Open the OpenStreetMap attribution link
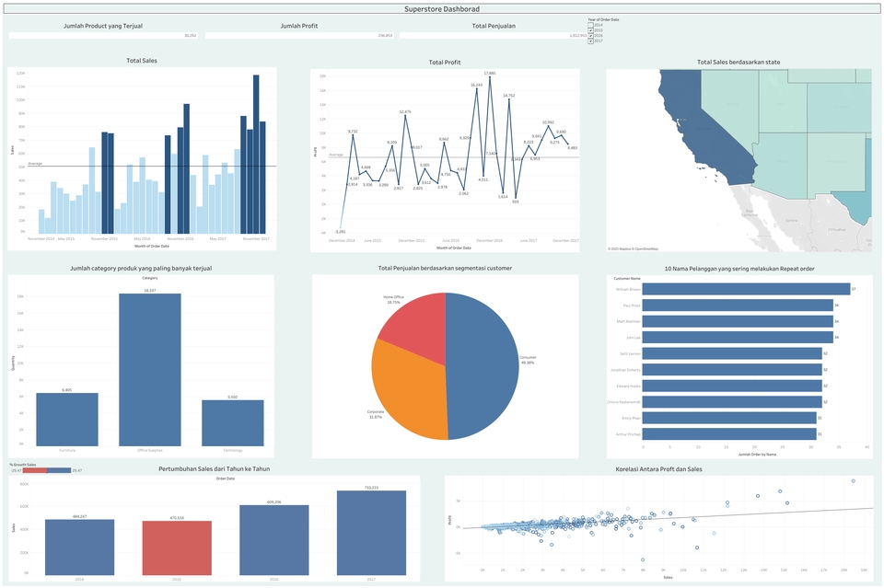This screenshot has height=588, width=884. point(646,248)
